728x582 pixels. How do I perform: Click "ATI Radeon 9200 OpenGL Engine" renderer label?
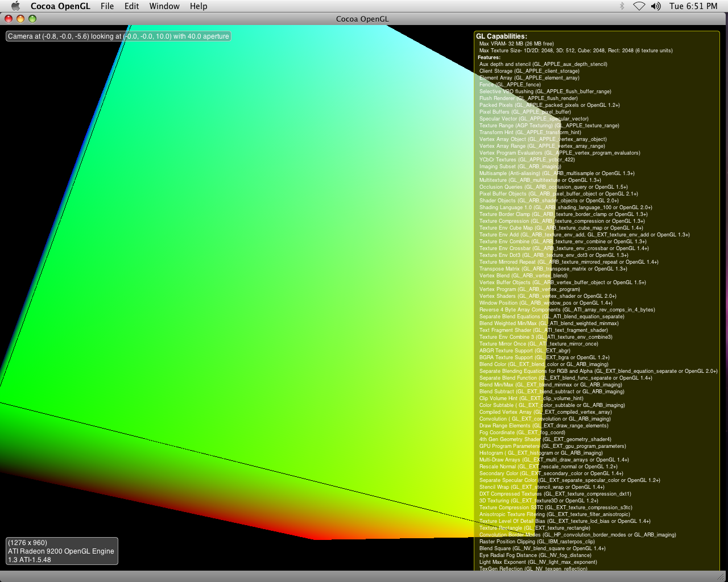61,551
